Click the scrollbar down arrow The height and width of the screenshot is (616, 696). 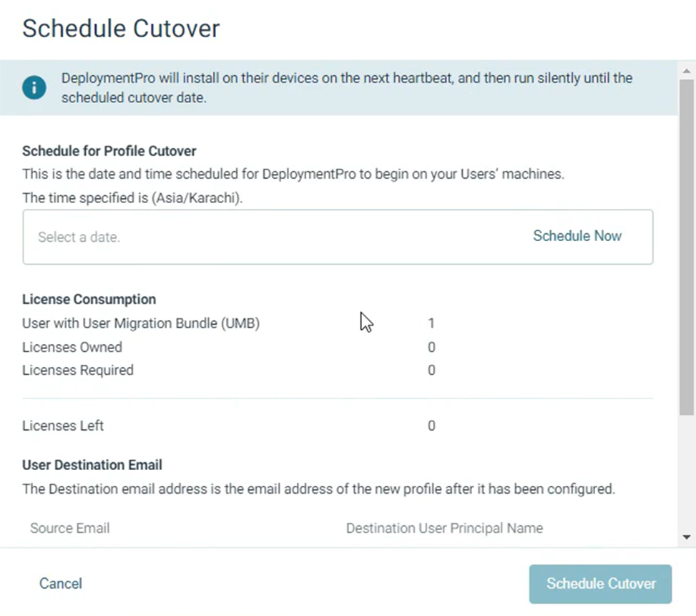click(x=687, y=537)
